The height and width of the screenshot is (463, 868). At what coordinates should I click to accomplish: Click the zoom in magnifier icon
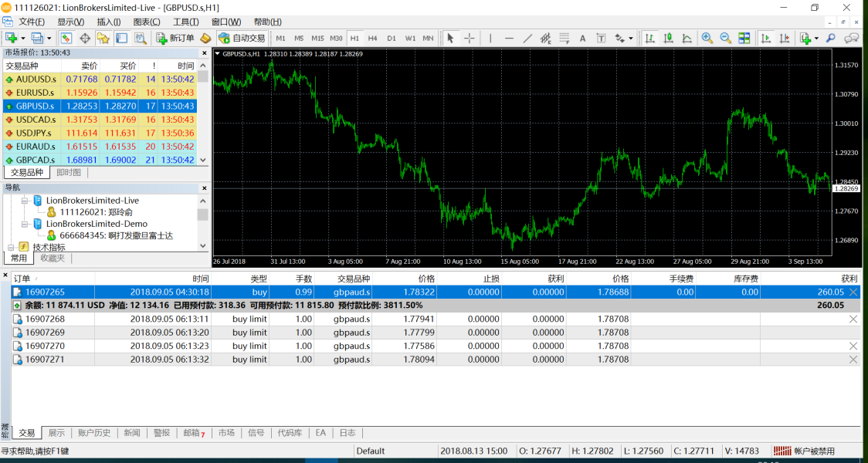[707, 38]
